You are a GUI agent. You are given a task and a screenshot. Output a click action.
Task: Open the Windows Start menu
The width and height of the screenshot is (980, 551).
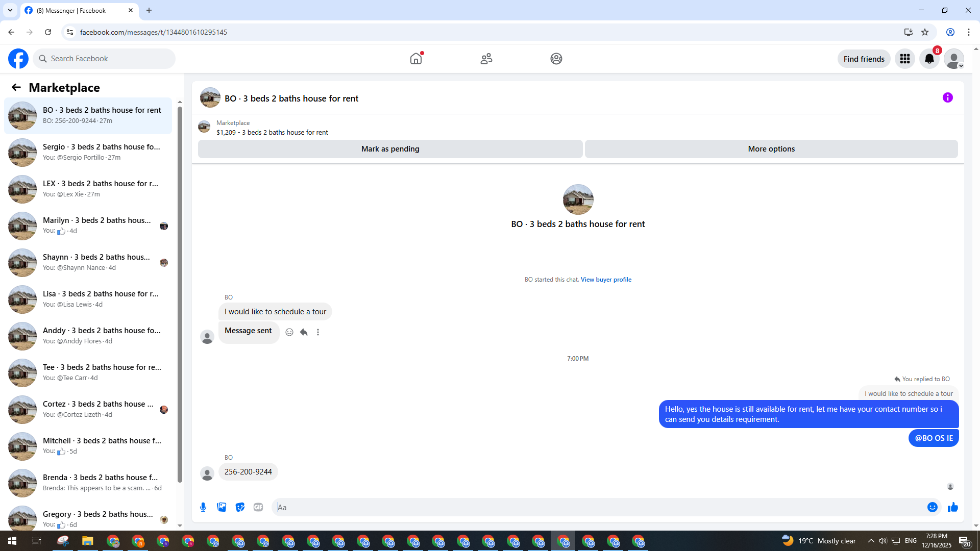tap(12, 541)
